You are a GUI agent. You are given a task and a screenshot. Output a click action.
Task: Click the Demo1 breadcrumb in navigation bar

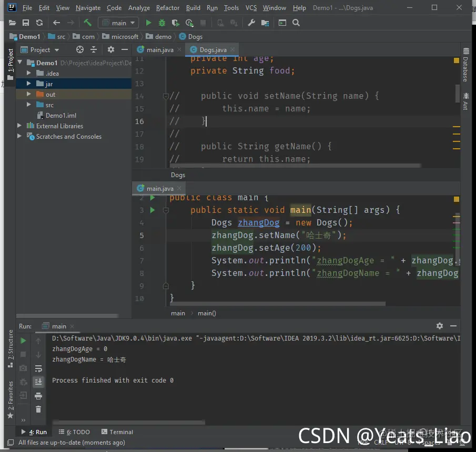pyautogui.click(x=25, y=37)
